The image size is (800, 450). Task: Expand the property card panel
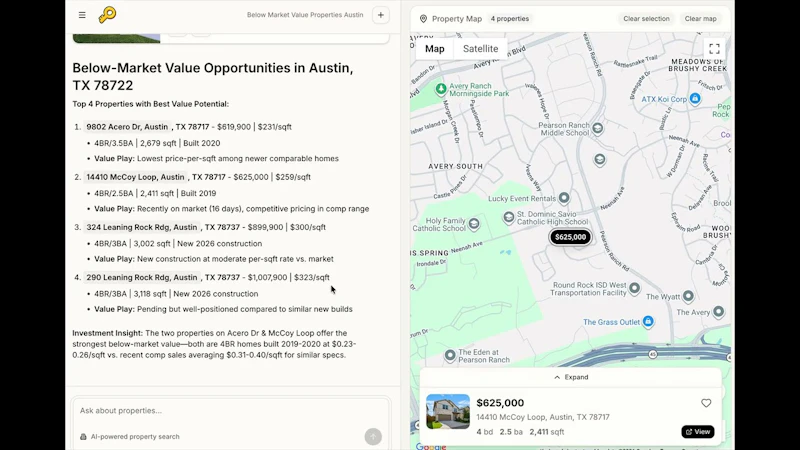click(570, 377)
